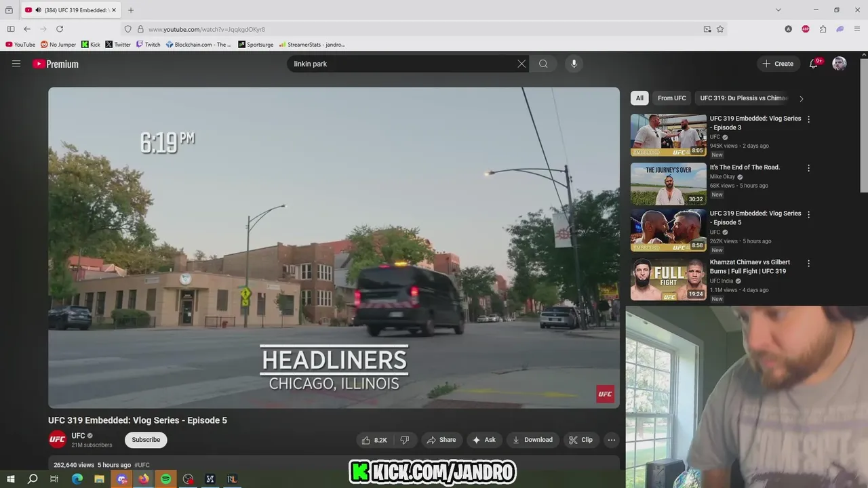Bookmark this page with star icon
This screenshot has height=488, width=868.
coord(720,29)
